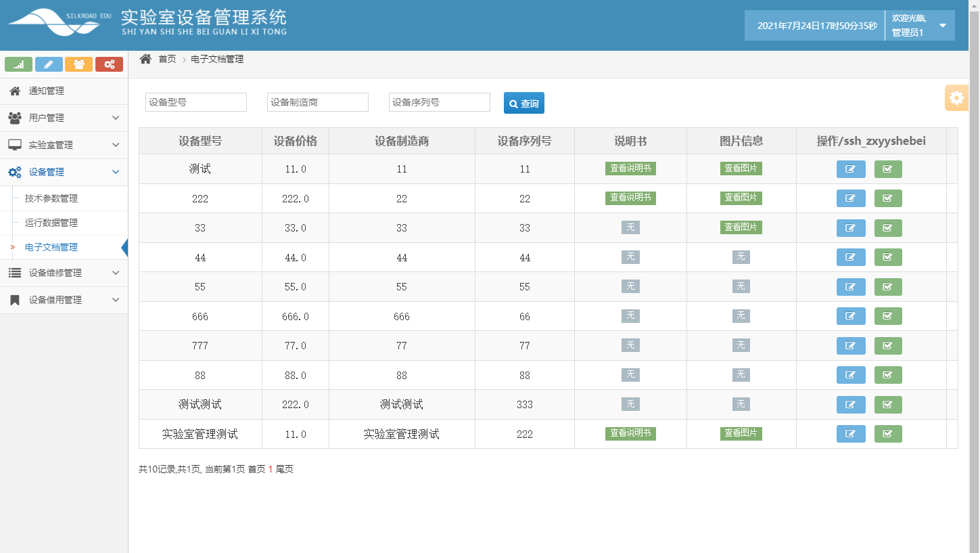Click the blue pencil icon in the top toolbar
The height and width of the screenshot is (553, 980).
48,64
